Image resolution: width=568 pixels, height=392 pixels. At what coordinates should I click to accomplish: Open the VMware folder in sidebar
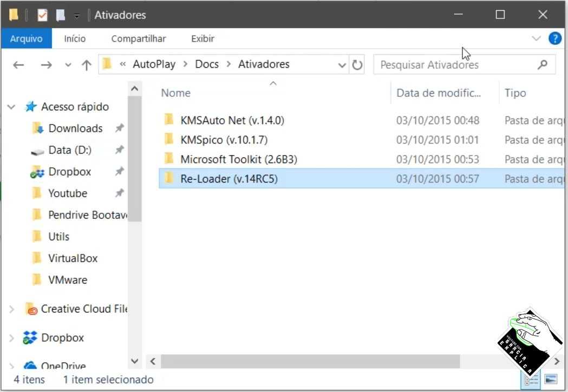68,280
